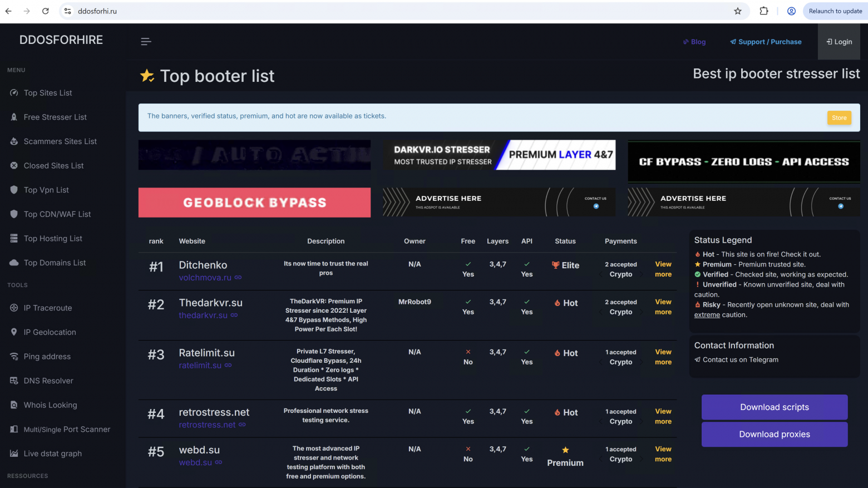This screenshot has height=488, width=868.
Task: Click the MrRobot9 owner cell
Action: tap(415, 302)
